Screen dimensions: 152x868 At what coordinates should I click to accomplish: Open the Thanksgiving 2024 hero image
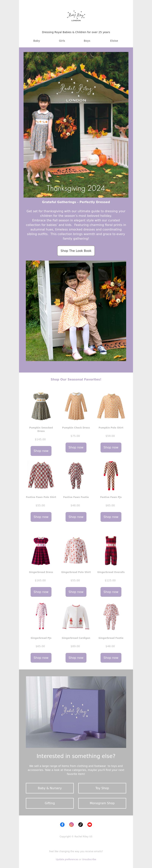pos(76,125)
